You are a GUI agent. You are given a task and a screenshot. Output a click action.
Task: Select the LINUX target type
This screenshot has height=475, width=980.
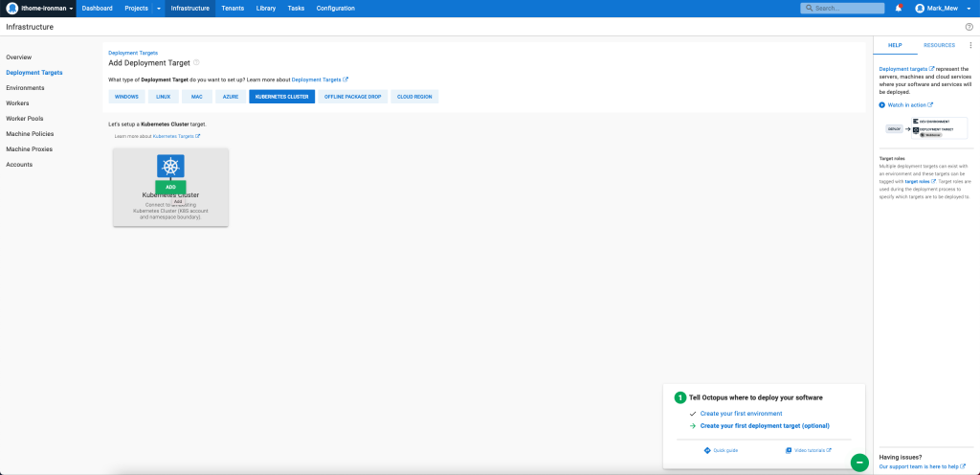163,97
